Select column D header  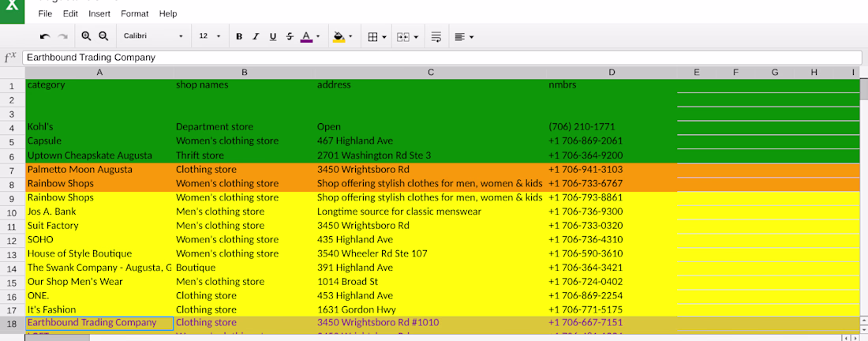[612, 73]
